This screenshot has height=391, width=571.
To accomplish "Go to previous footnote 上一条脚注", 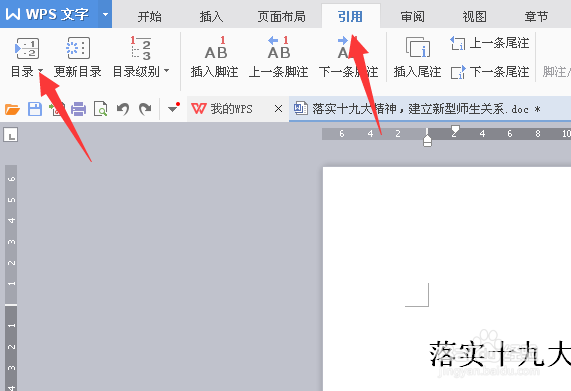I will (x=279, y=57).
